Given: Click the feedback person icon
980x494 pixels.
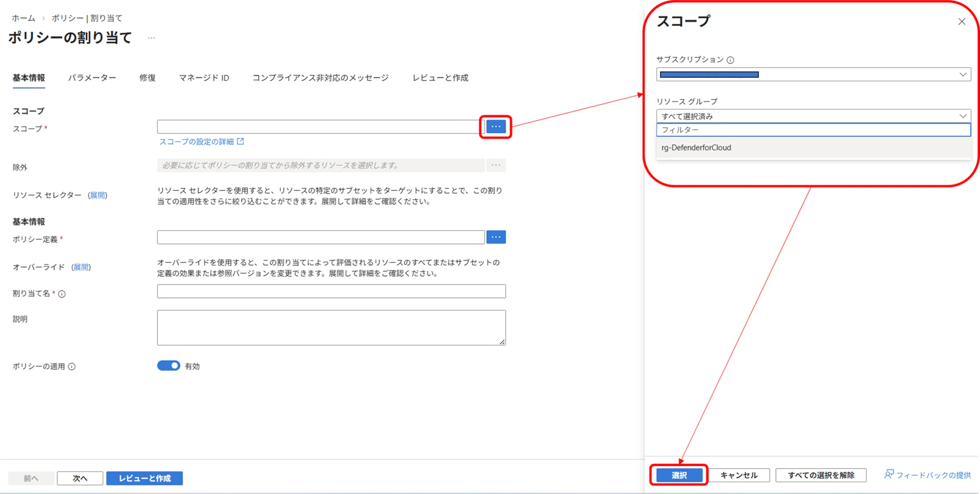Looking at the screenshot, I should point(888,474).
